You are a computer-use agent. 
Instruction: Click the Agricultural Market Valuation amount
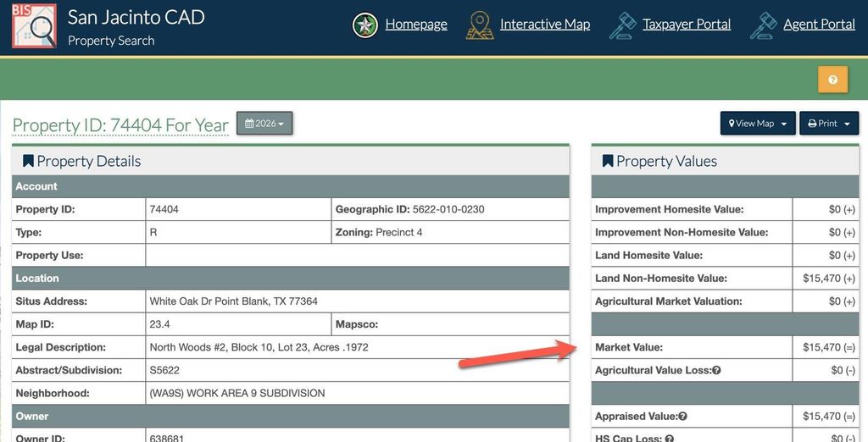click(842, 301)
